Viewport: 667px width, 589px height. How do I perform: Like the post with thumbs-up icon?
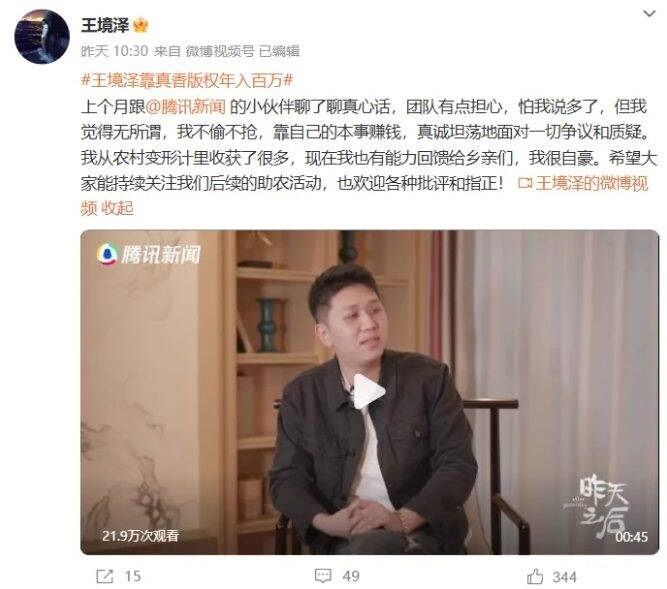[535, 576]
